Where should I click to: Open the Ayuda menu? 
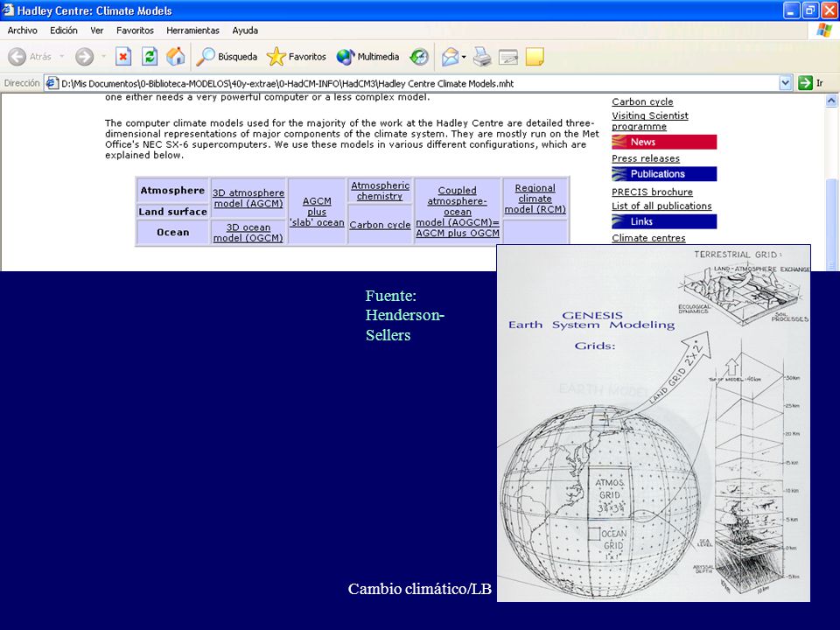[x=245, y=31]
